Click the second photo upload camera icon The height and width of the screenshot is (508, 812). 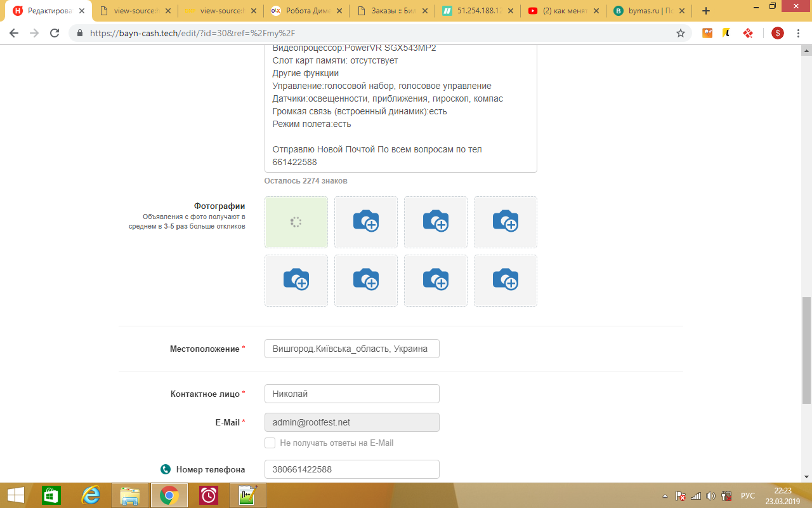(x=366, y=222)
